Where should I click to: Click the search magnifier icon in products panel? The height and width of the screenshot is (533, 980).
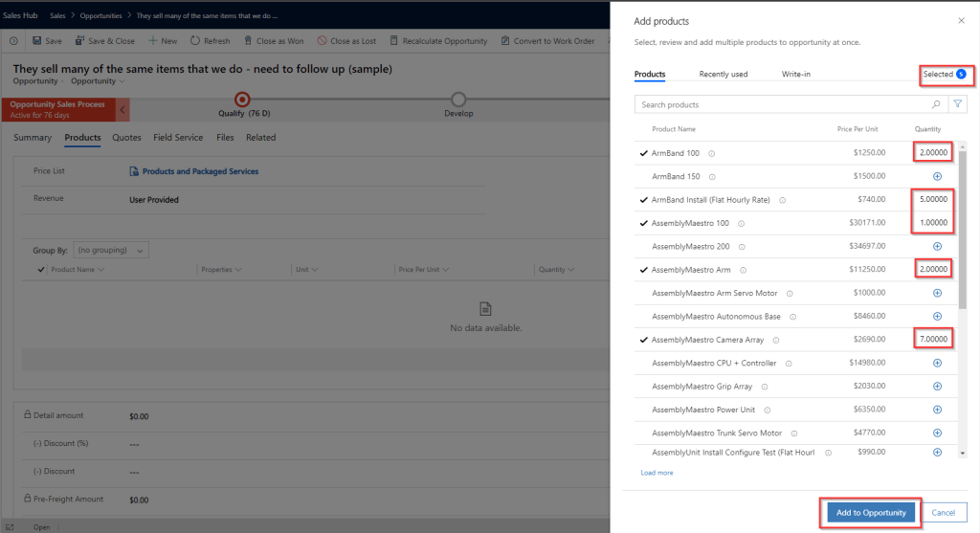point(936,104)
